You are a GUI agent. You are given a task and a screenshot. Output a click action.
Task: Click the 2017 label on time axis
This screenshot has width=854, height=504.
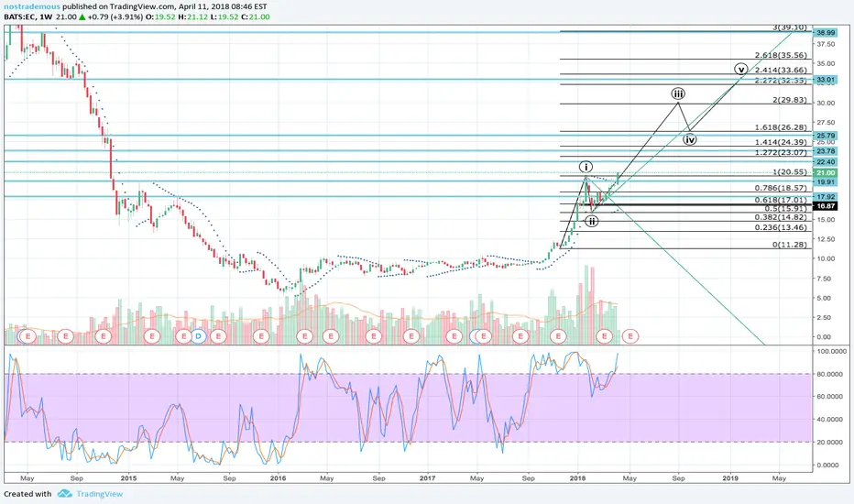tap(428, 478)
